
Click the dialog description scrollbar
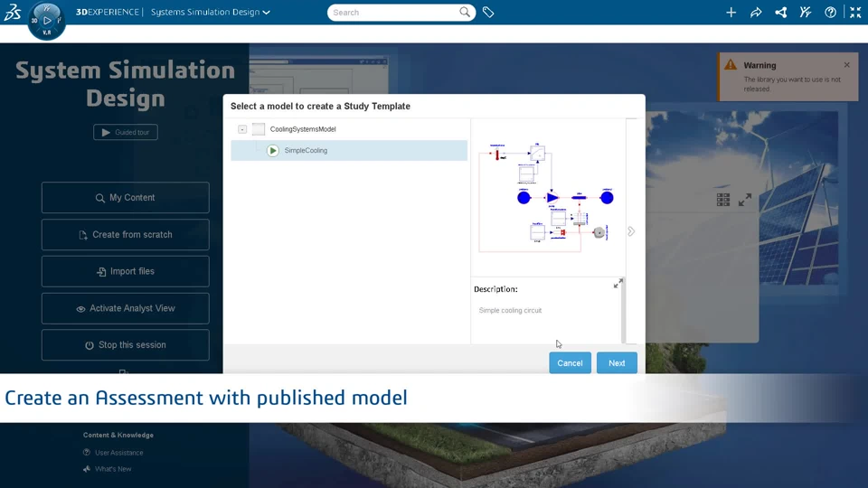(x=623, y=310)
